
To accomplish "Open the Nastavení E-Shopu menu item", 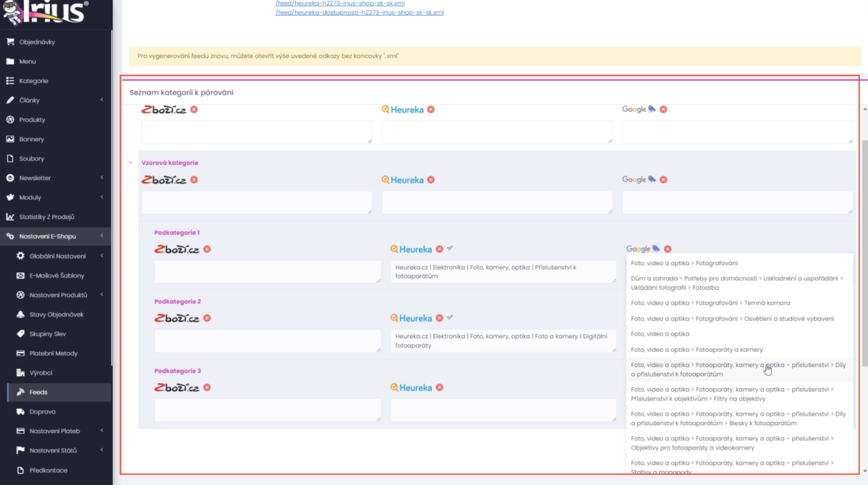I will click(x=56, y=236).
